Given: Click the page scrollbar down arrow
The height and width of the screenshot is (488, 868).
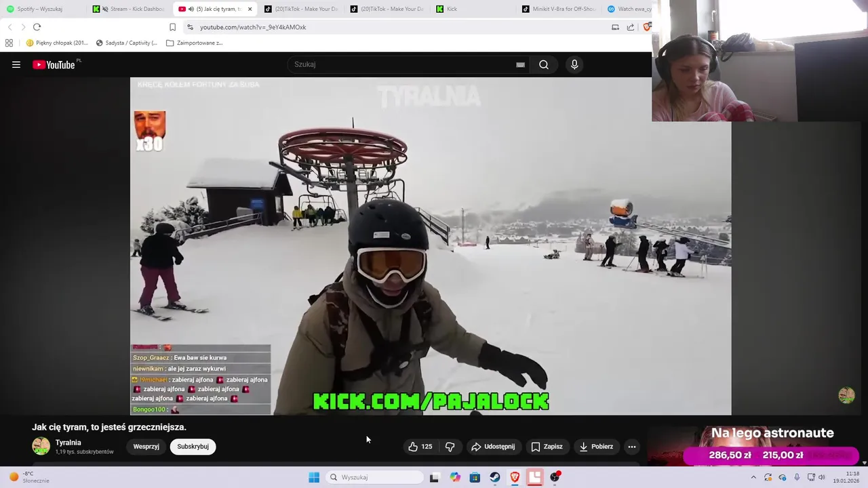Looking at the screenshot, I should tap(864, 462).
